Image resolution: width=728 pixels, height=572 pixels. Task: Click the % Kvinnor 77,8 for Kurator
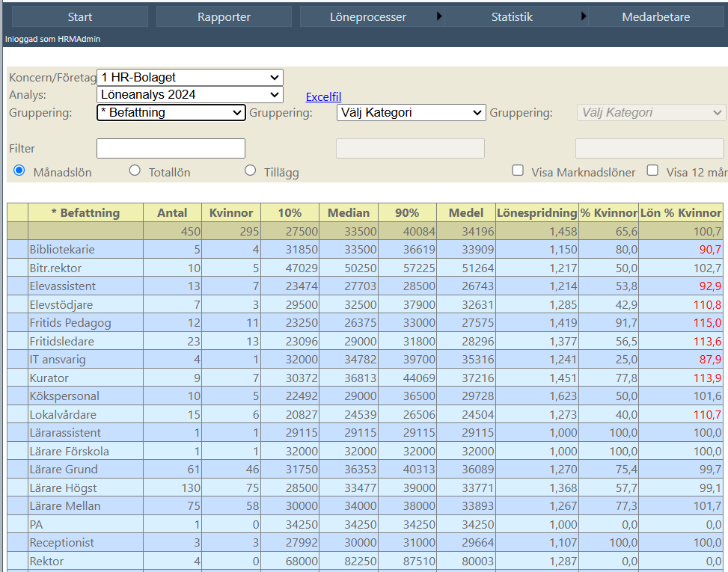pos(626,378)
